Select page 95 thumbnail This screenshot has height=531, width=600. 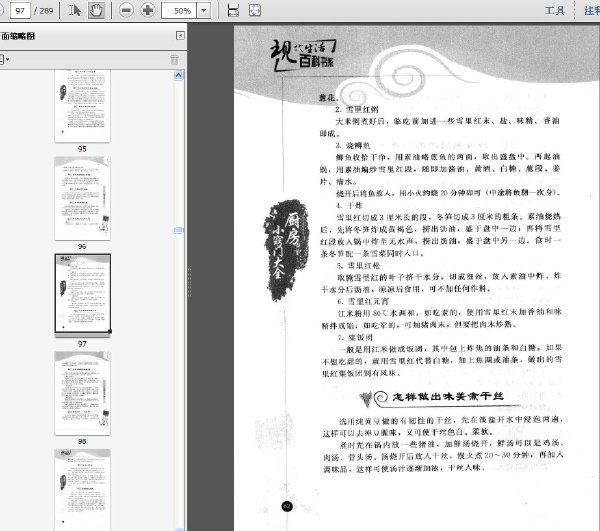point(82,106)
